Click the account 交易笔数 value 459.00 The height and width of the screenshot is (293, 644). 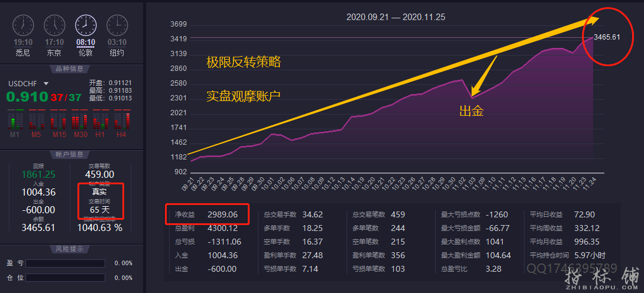pos(100,175)
